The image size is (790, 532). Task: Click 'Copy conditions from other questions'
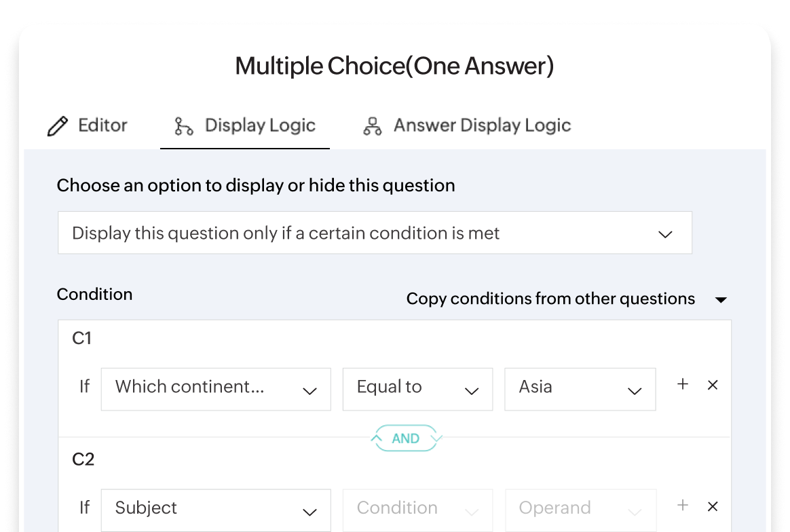pos(550,299)
